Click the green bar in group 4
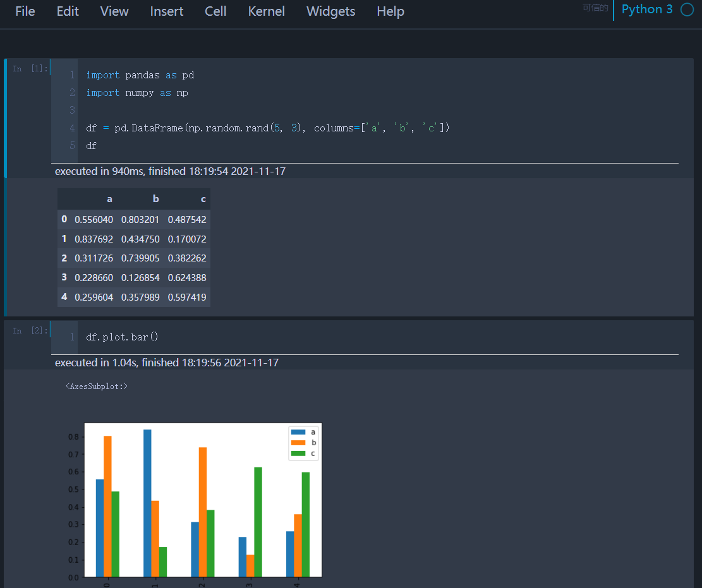 click(306, 524)
